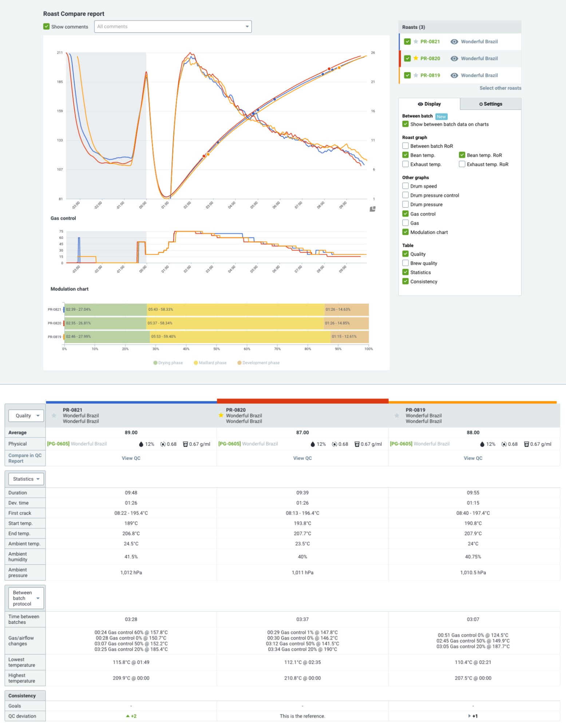Toggle star for PR-0821 in Roasts list
The height and width of the screenshot is (728, 566).
click(416, 42)
